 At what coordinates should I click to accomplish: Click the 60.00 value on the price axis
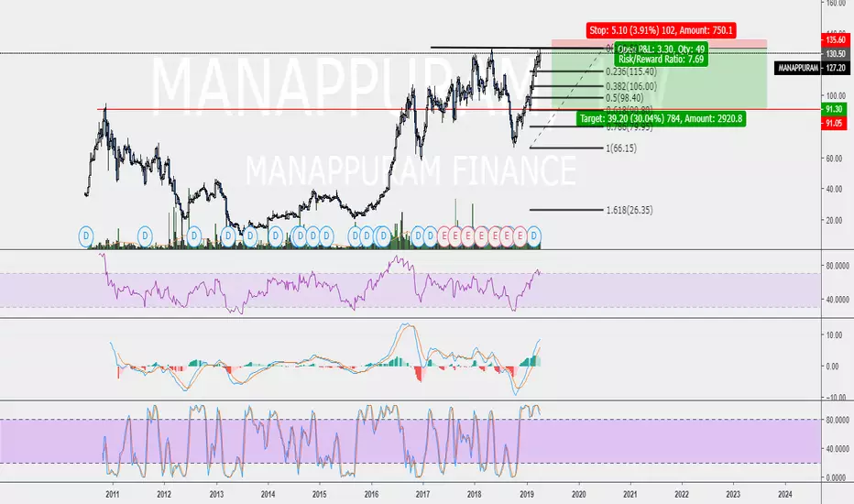click(835, 159)
